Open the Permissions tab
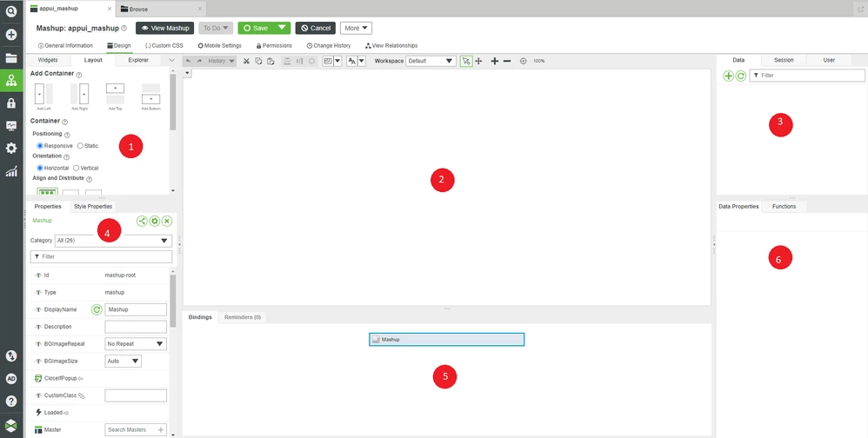This screenshot has width=868, height=438. pos(274,45)
